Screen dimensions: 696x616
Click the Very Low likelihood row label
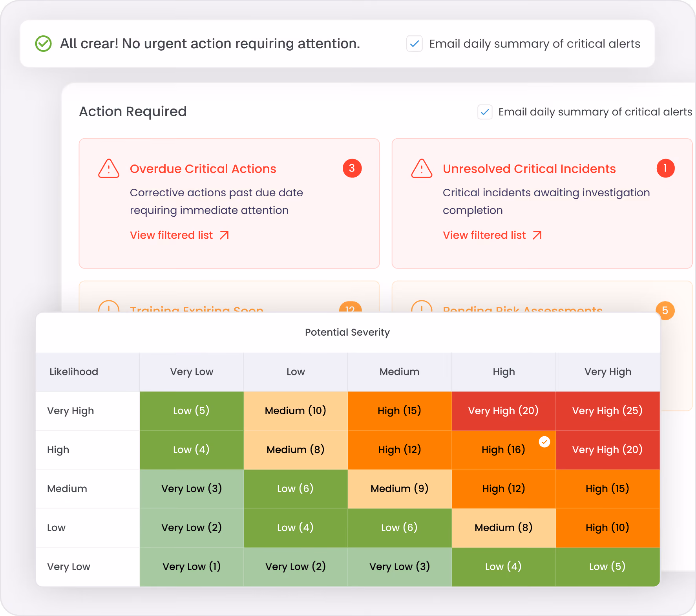click(69, 567)
